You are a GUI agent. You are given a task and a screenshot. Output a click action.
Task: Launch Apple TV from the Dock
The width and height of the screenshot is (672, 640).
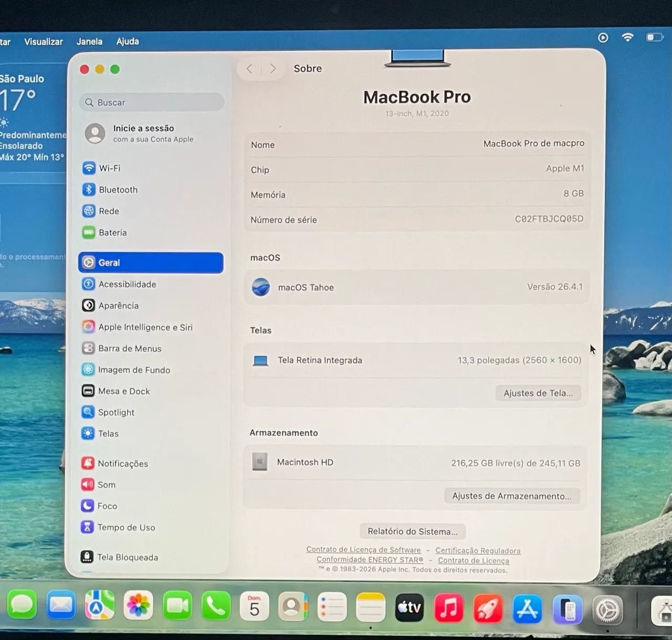point(409,608)
